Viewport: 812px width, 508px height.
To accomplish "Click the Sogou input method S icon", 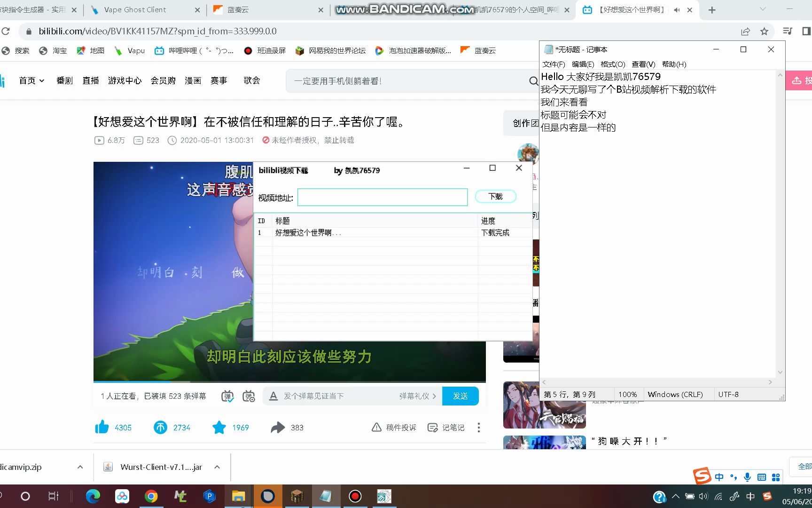I will [x=702, y=476].
